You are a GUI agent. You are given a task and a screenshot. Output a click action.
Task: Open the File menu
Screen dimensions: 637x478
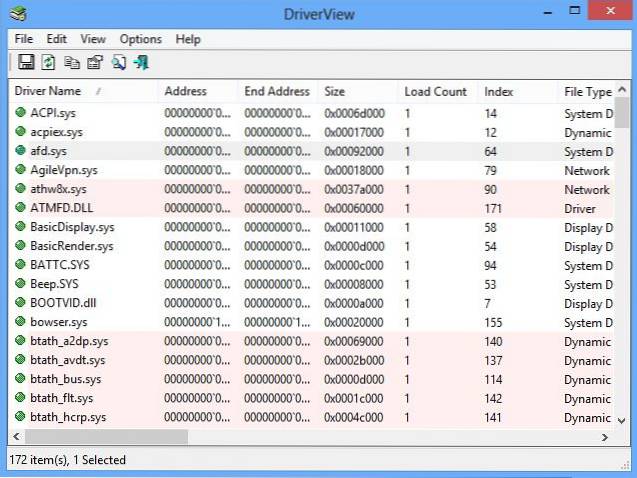pos(24,39)
